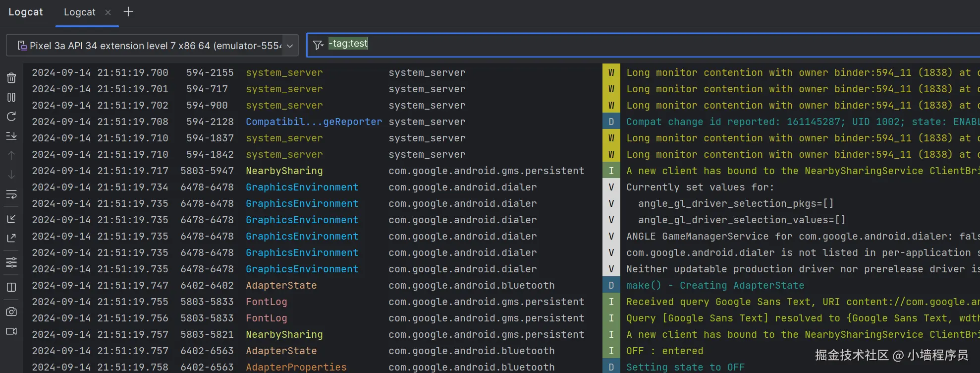Click the phone icon in device selector
980x373 pixels.
pos(22,46)
